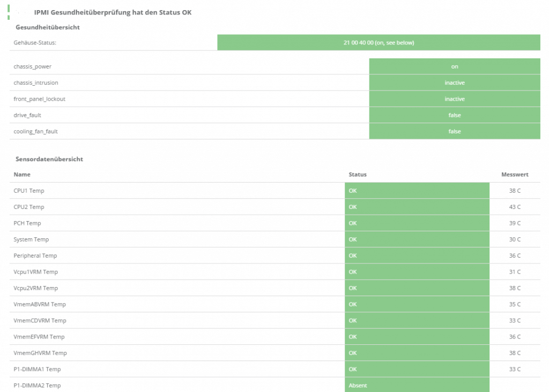This screenshot has height=392, width=549.
Task: Click the Messwert column header
Action: coord(515,175)
